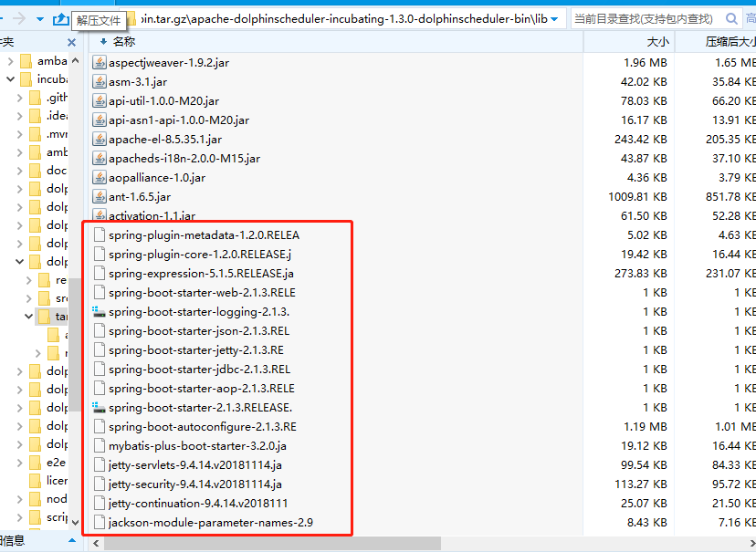756x552 pixels.
Task: Click the 113.27 KB size cell
Action: click(641, 484)
